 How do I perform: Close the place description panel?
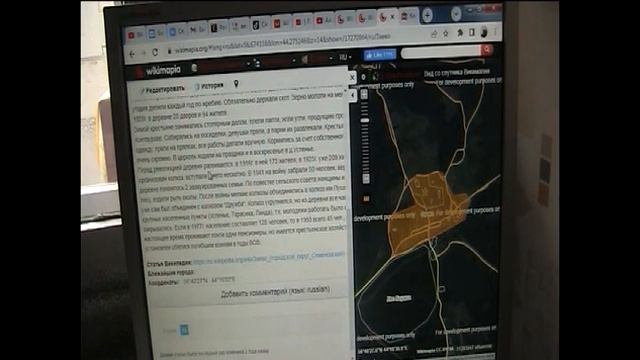tap(353, 78)
